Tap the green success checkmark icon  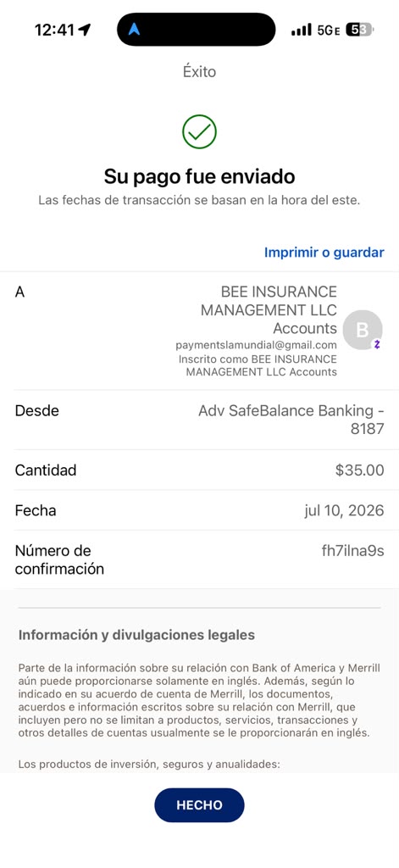(x=199, y=131)
